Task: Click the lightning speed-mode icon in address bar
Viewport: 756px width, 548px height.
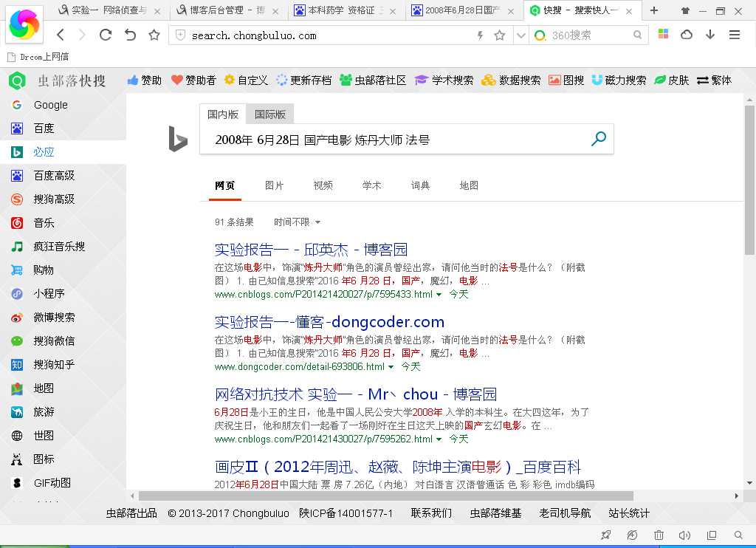Action: 480,35
